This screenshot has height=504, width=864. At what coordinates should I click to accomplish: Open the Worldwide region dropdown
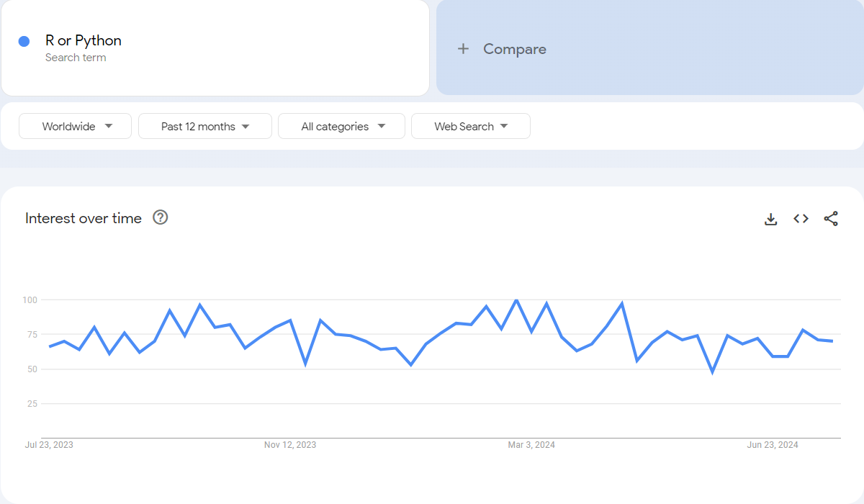(75, 126)
